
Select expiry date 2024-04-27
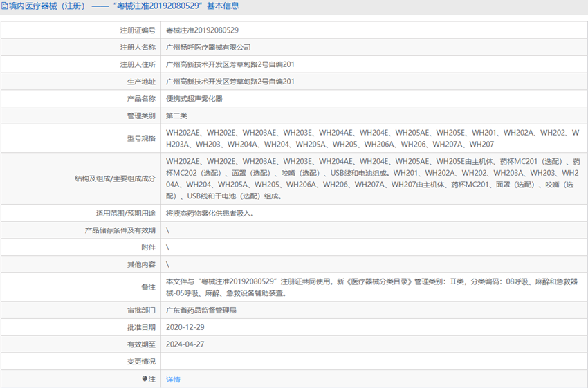point(185,344)
